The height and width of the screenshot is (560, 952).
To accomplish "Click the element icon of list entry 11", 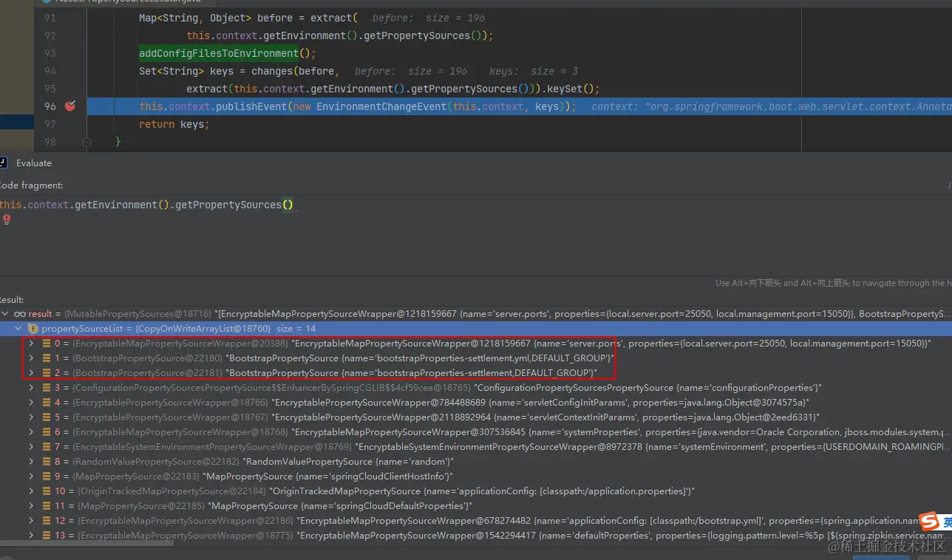I will [47, 506].
